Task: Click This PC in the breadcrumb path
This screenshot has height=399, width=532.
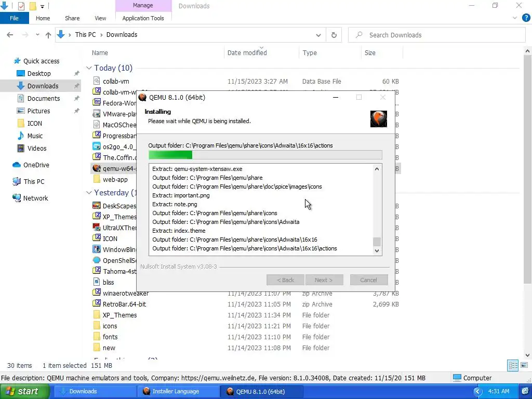Action: point(85,35)
